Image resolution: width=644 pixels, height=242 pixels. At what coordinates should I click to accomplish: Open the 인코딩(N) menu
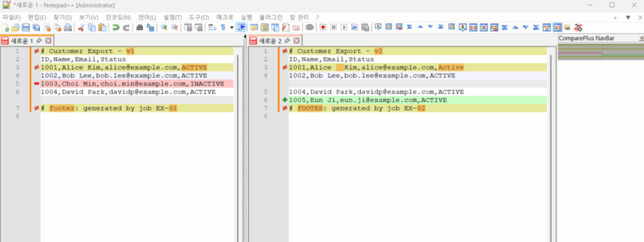tap(118, 17)
